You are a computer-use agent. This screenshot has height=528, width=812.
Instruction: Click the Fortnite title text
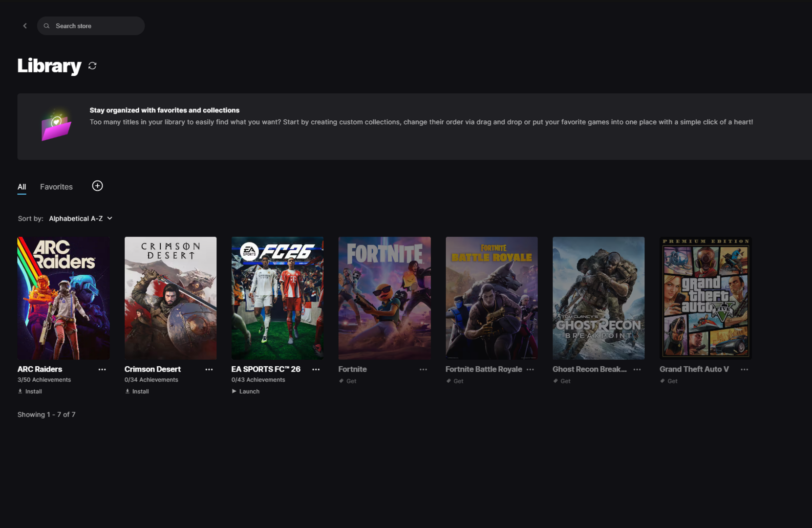[x=352, y=369]
